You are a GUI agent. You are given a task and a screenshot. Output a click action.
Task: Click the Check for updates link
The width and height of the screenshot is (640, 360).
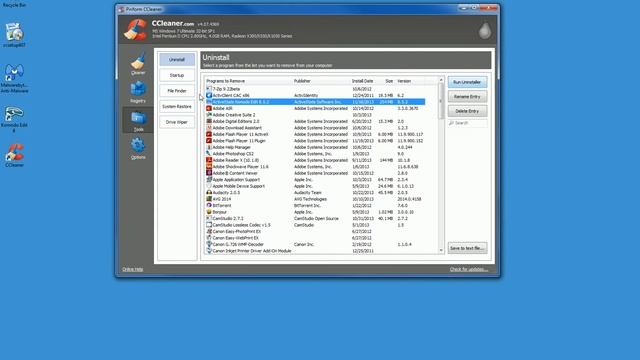[469, 269]
